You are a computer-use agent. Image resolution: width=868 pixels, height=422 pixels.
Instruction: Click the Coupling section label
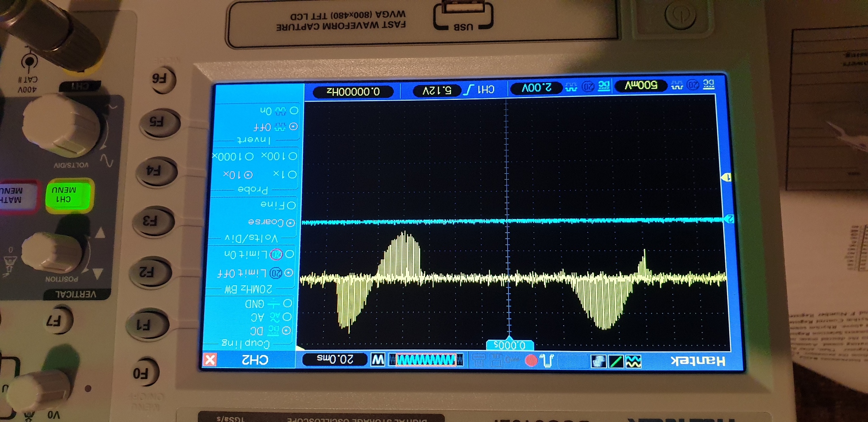pyautogui.click(x=246, y=343)
